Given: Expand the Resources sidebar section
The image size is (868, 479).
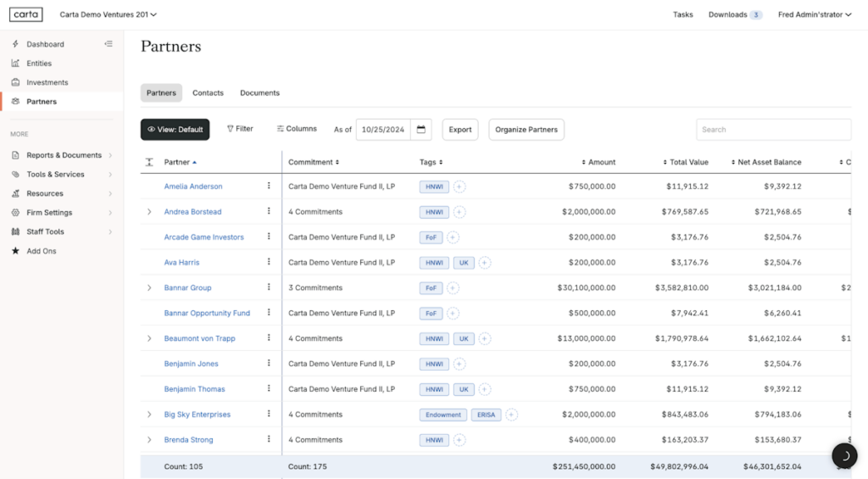Looking at the screenshot, I should (x=62, y=193).
